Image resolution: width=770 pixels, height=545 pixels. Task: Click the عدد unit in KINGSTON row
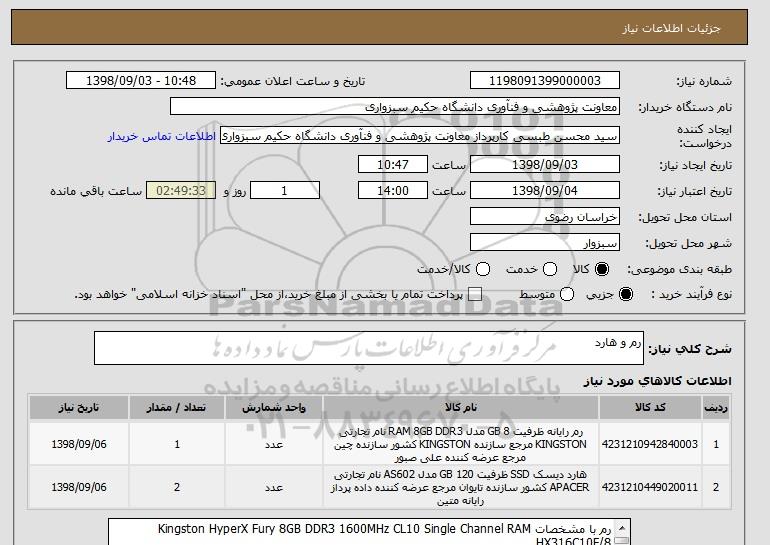click(x=274, y=444)
